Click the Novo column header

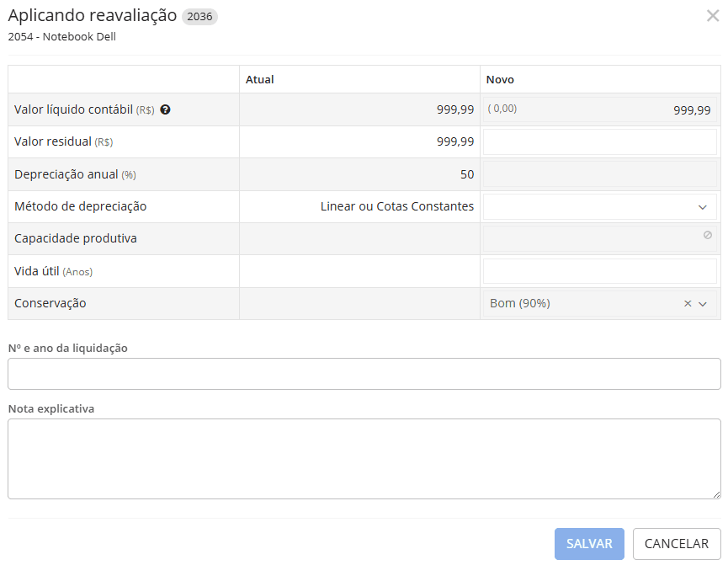pyautogui.click(x=500, y=79)
